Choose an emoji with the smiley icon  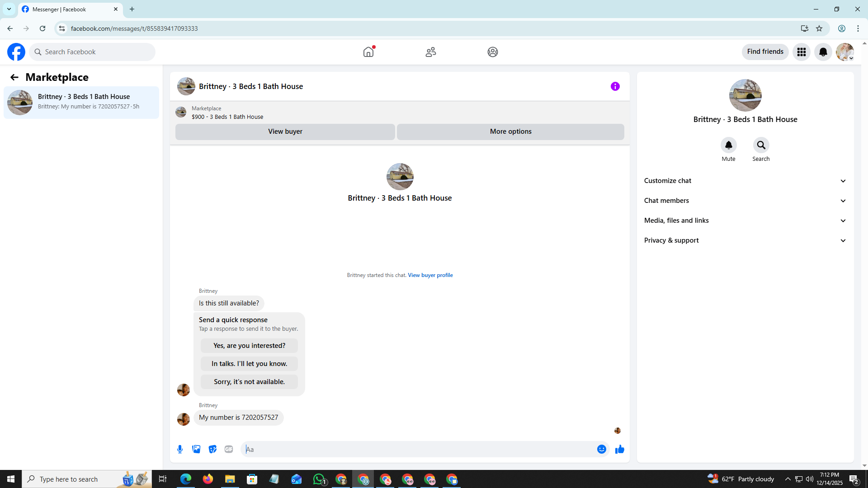601,449
